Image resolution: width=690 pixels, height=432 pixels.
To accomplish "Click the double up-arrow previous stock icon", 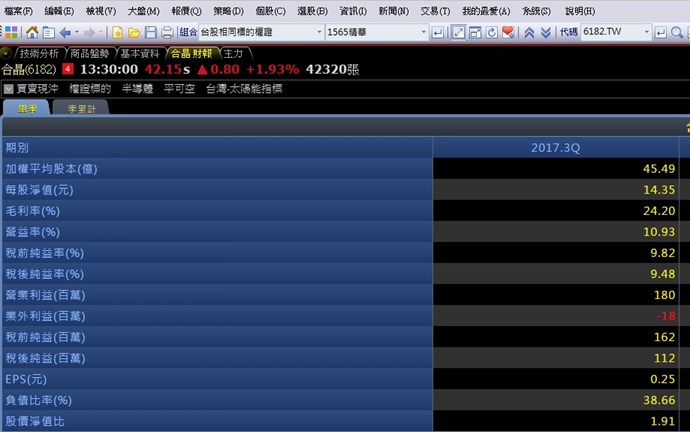I will click(528, 32).
